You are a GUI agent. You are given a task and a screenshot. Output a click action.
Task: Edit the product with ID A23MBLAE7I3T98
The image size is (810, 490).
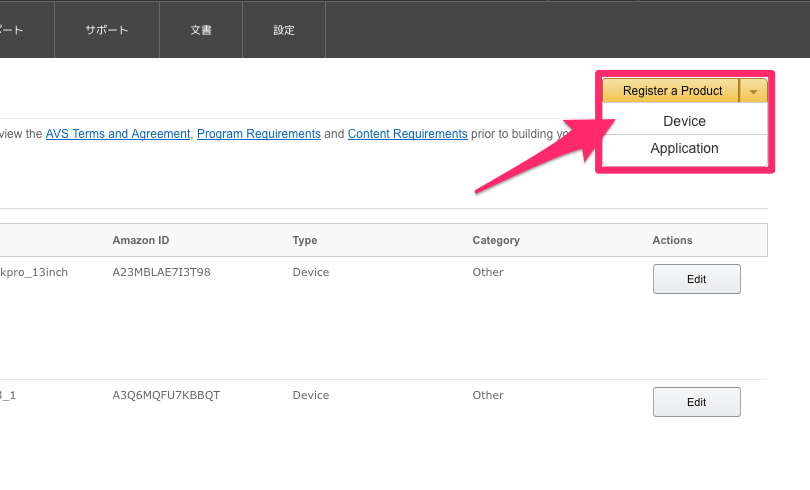[696, 279]
